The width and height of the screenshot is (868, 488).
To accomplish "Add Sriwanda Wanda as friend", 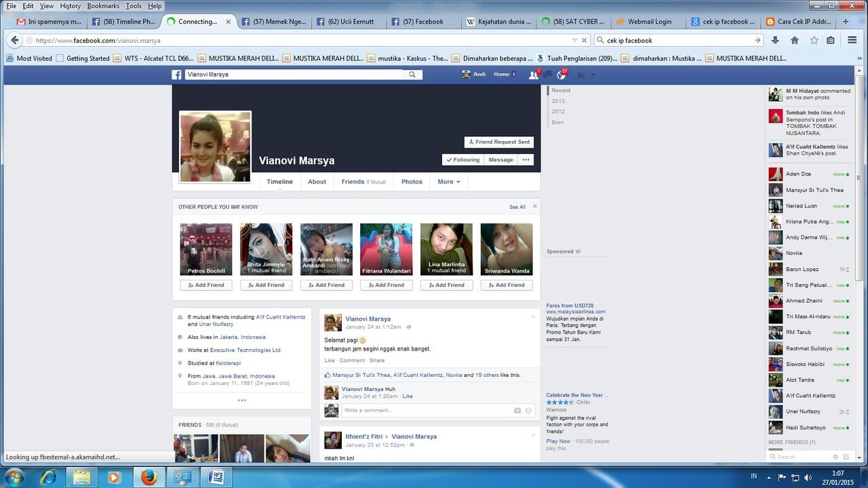I will point(507,285).
